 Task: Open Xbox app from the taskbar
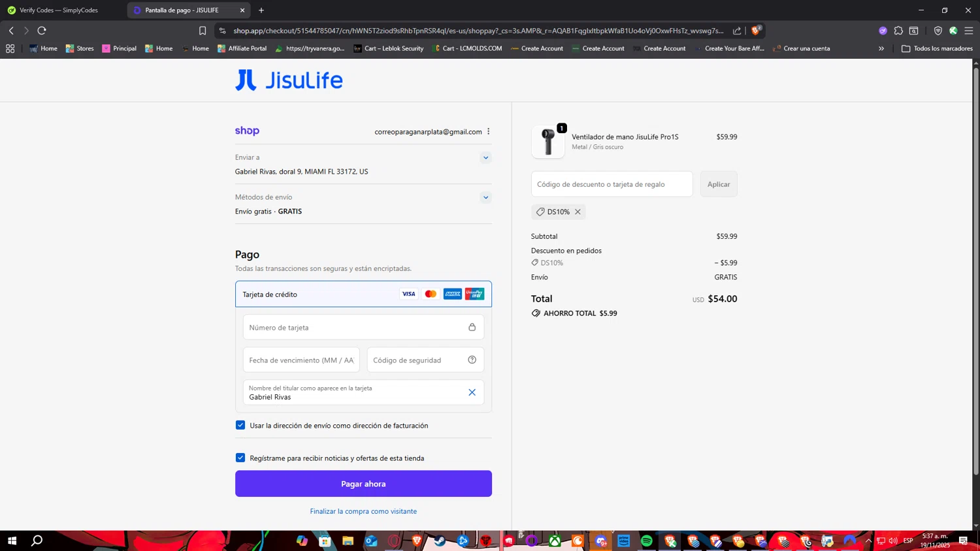(x=555, y=541)
